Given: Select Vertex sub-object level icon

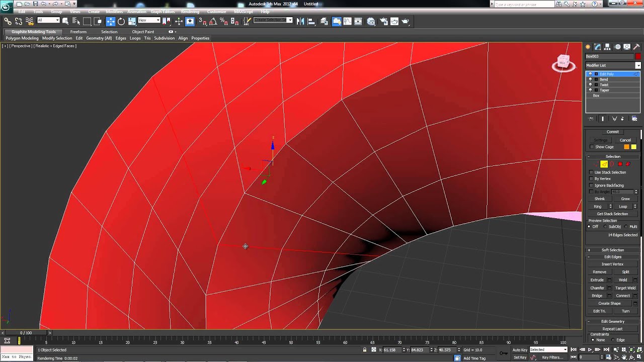Looking at the screenshot, I should pyautogui.click(x=596, y=164).
